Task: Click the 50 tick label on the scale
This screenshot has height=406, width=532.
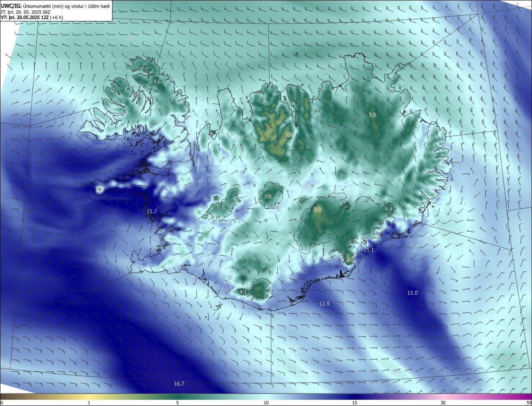Action: click(529, 403)
